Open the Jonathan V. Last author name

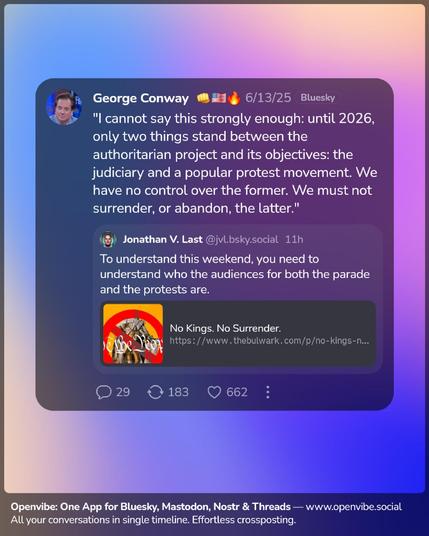point(163,239)
